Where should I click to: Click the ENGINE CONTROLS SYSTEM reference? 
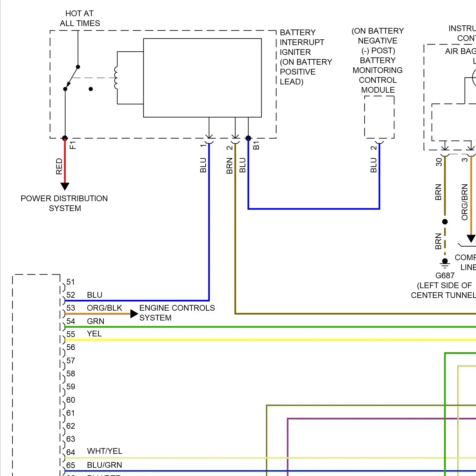pyautogui.click(x=177, y=313)
